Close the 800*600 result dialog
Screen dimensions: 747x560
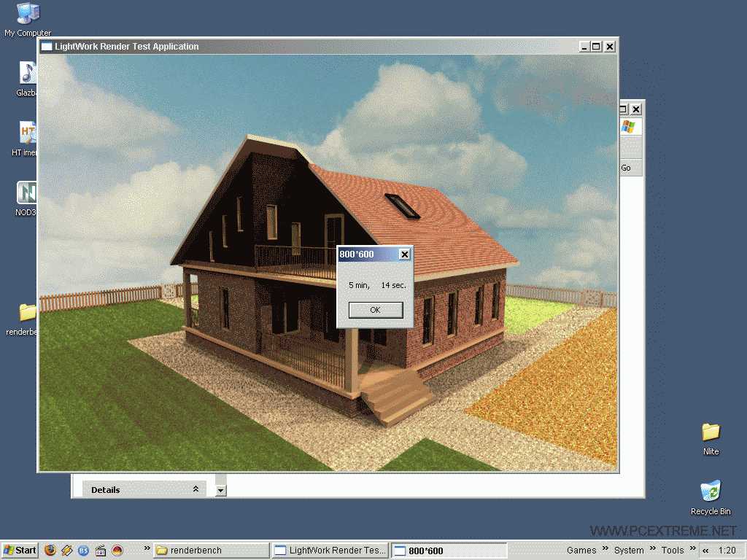(x=404, y=254)
